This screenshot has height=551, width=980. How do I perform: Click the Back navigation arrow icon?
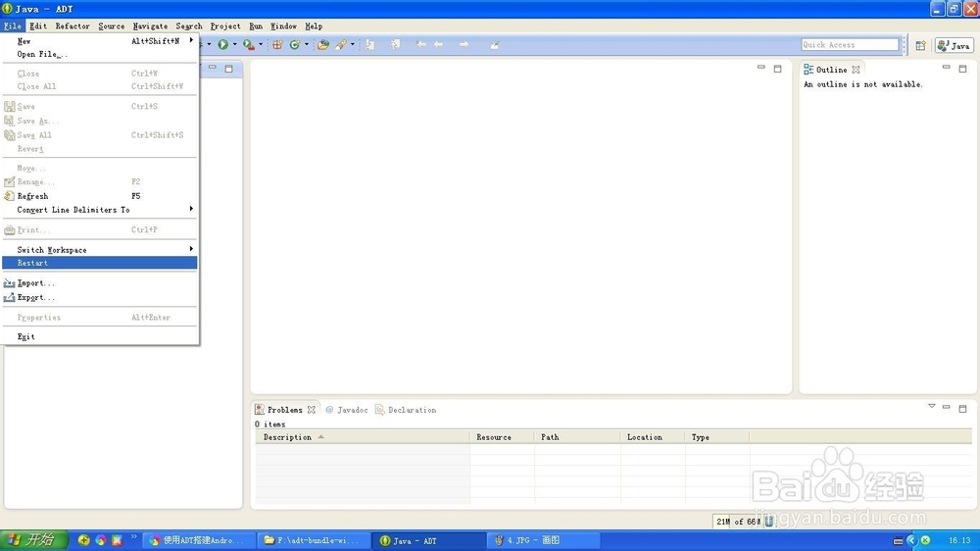coord(439,44)
